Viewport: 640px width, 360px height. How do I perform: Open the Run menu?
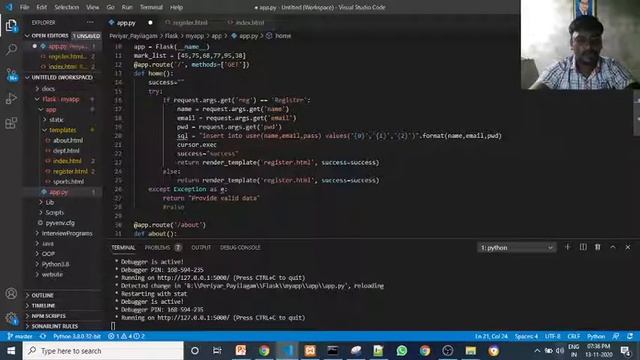pyautogui.click(x=127, y=7)
